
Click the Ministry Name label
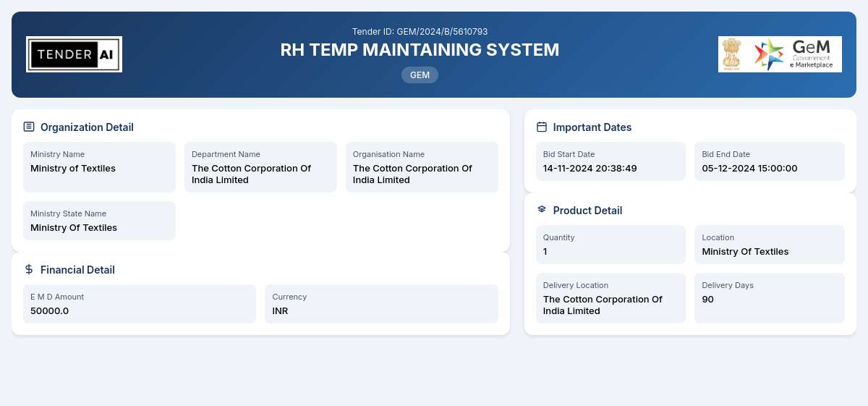tap(57, 154)
